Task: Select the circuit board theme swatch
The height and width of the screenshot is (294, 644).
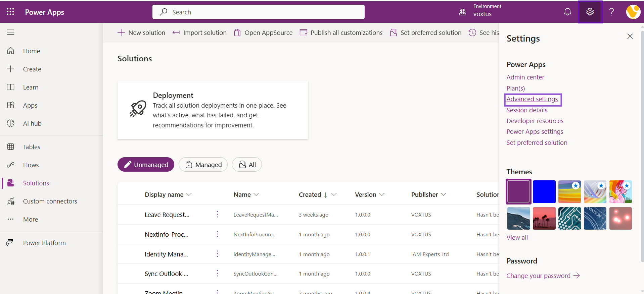Action: 569,218
